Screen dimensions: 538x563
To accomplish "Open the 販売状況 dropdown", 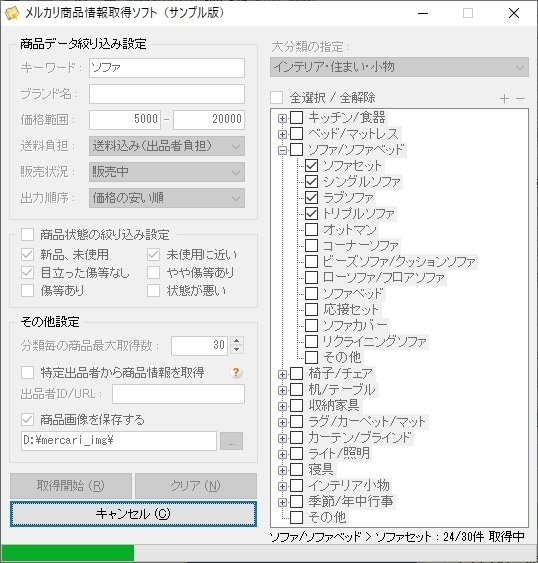I will (167, 172).
